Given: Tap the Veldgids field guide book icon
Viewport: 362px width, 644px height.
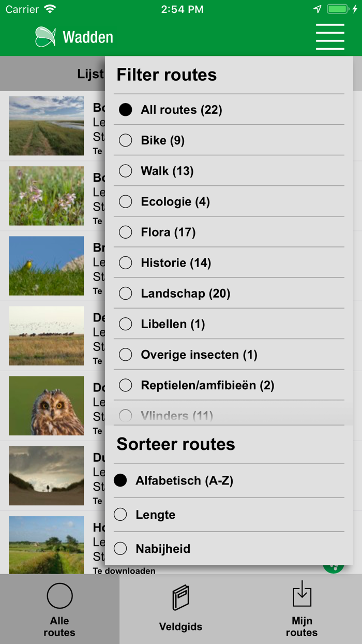Looking at the screenshot, I should coord(180,596).
